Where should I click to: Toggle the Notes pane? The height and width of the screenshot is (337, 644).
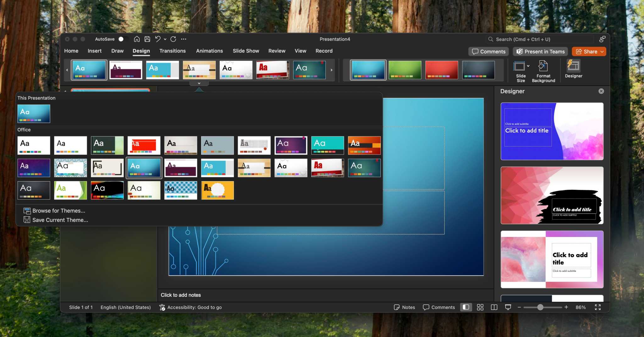coord(404,307)
